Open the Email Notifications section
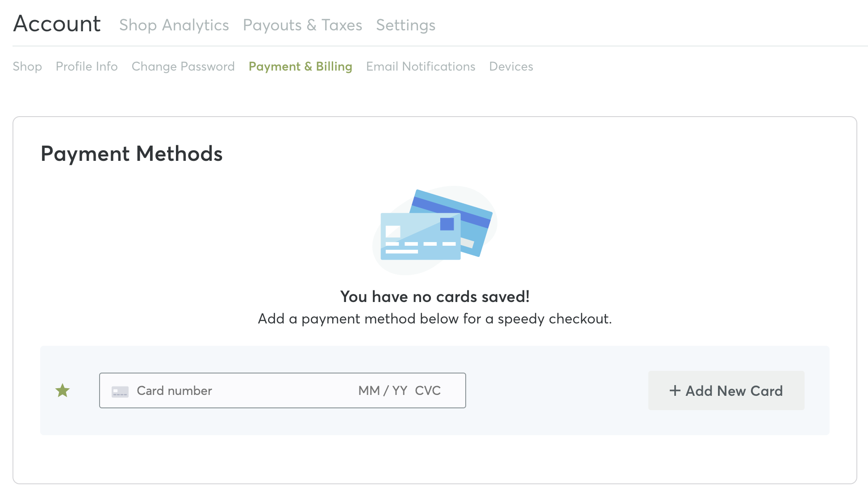Image resolution: width=868 pixels, height=495 pixels. click(421, 67)
